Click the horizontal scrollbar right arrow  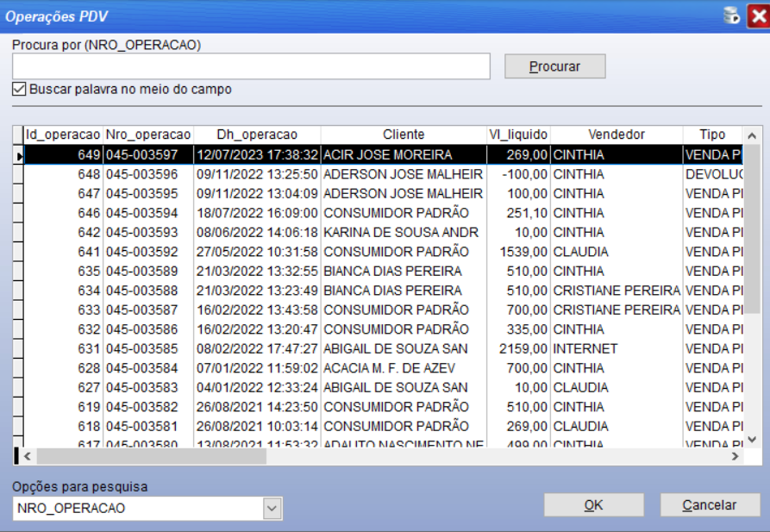pos(735,456)
